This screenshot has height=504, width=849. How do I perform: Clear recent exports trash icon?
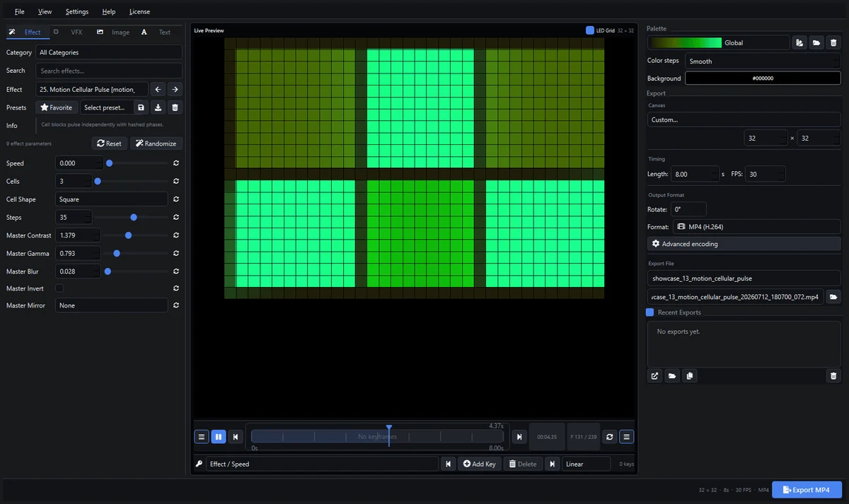pyautogui.click(x=833, y=376)
